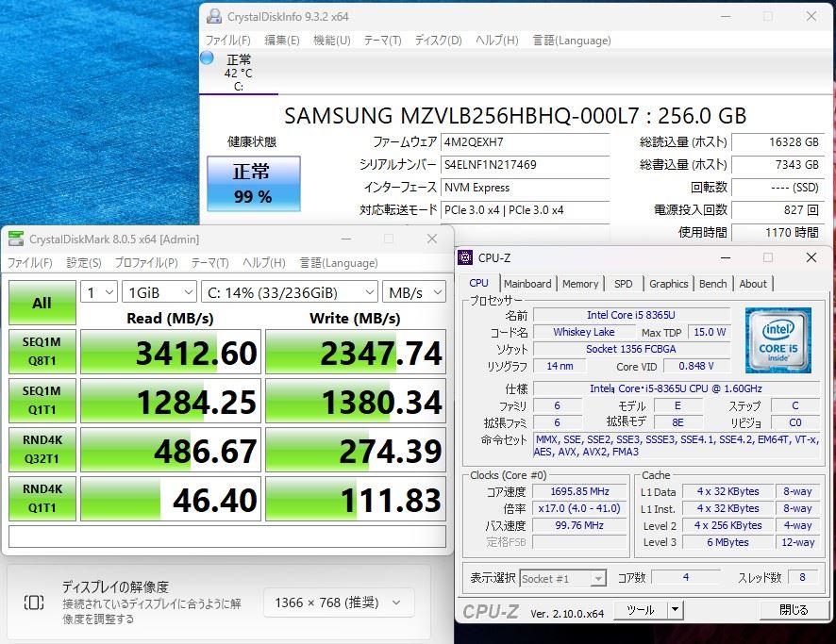Viewport: 836px width, 644px height.
Task: Minimize the CPU-Z window
Action: [726, 257]
